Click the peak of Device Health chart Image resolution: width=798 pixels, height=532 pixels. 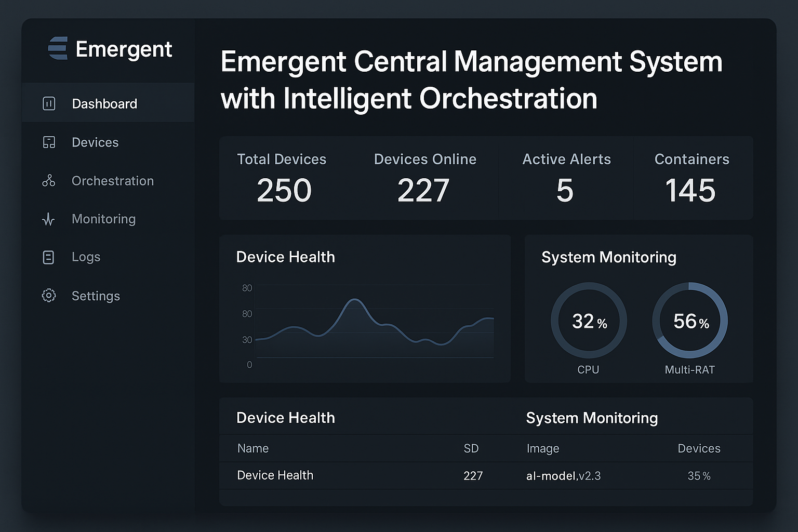click(355, 300)
